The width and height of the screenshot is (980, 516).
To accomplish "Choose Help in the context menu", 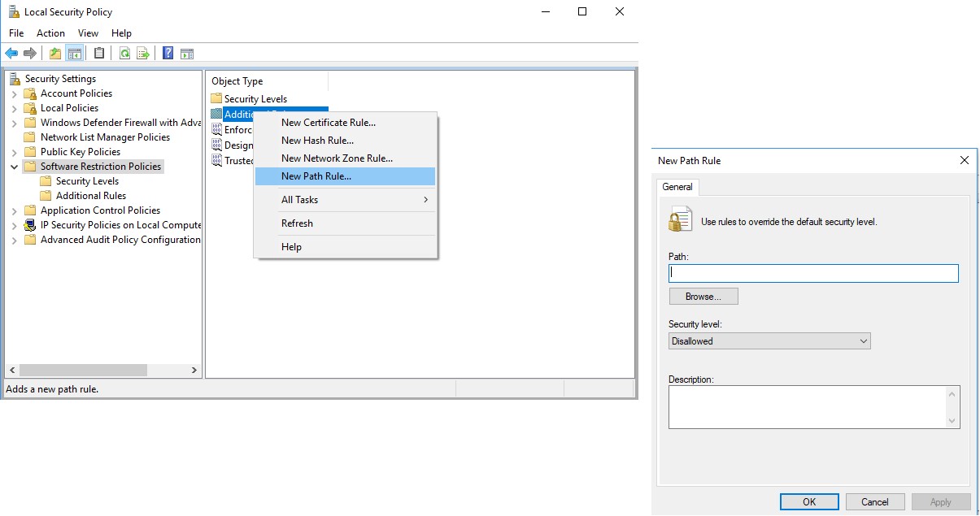I will (x=346, y=247).
